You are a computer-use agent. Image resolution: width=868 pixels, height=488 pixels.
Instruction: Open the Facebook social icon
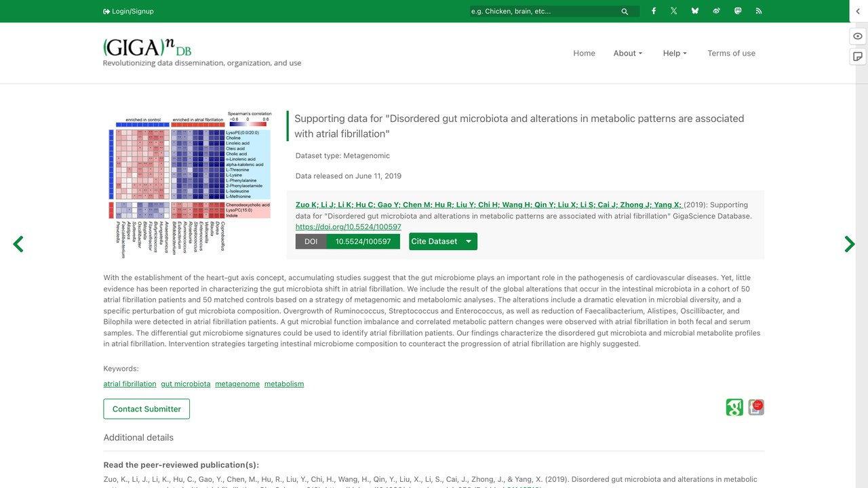654,11
